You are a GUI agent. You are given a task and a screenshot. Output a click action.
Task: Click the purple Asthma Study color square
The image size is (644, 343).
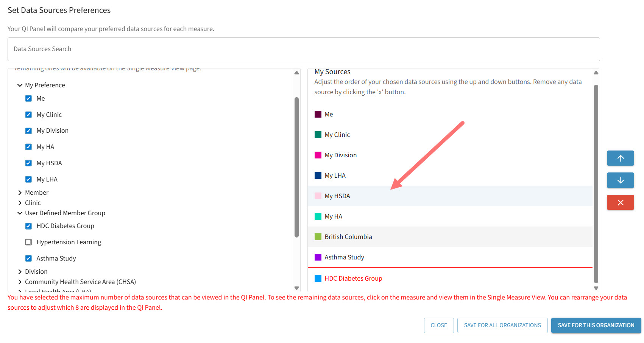pos(318,257)
